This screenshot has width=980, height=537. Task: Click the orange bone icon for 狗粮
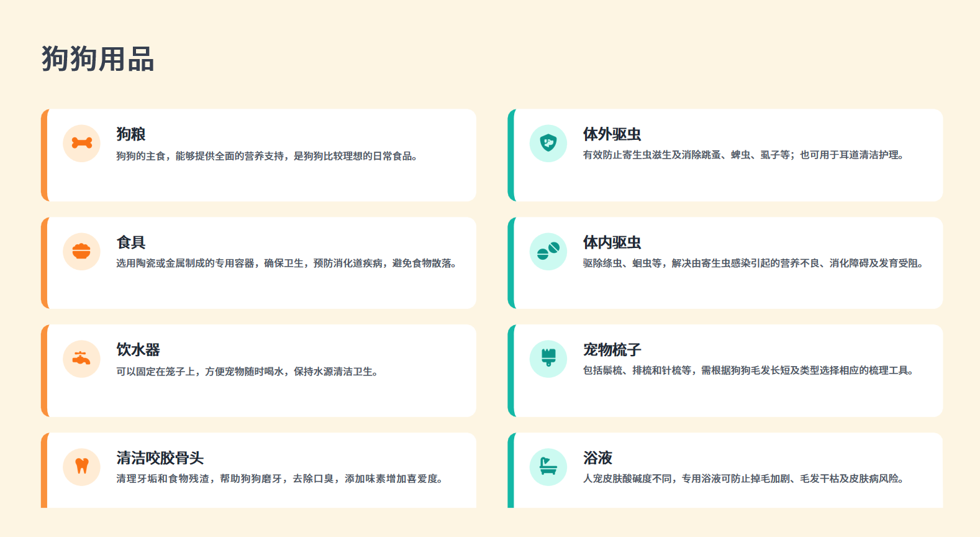(x=81, y=144)
